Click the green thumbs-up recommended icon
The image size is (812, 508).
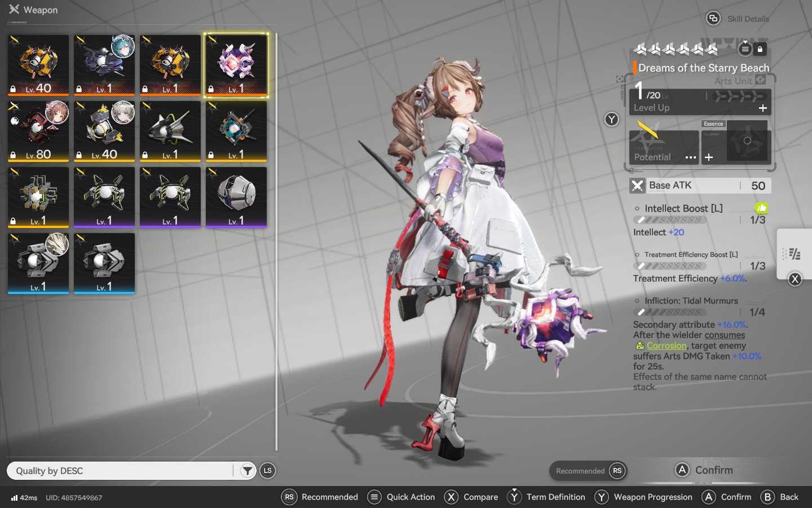[x=761, y=208]
